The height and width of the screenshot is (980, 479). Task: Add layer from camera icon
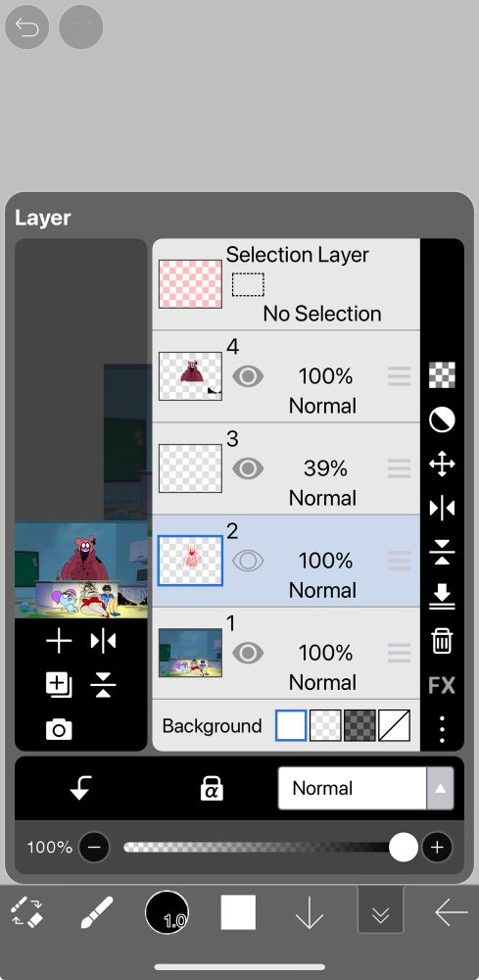pyautogui.click(x=59, y=729)
